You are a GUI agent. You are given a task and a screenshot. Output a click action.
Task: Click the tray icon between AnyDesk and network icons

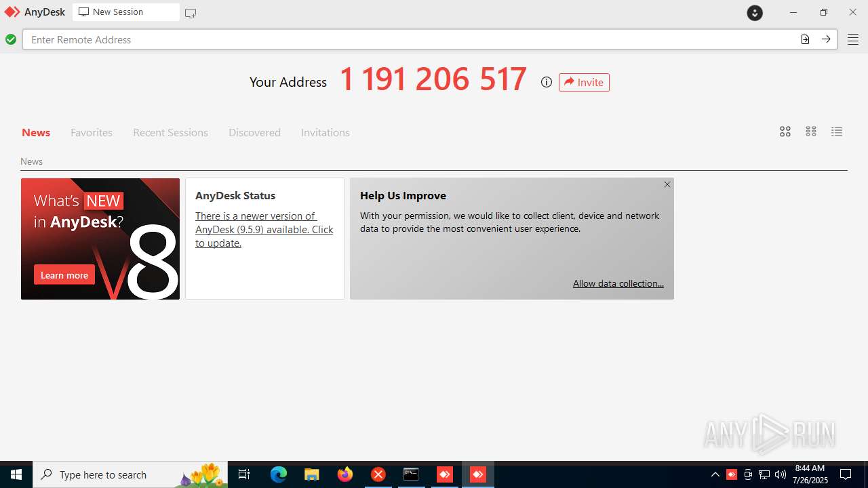tap(748, 474)
